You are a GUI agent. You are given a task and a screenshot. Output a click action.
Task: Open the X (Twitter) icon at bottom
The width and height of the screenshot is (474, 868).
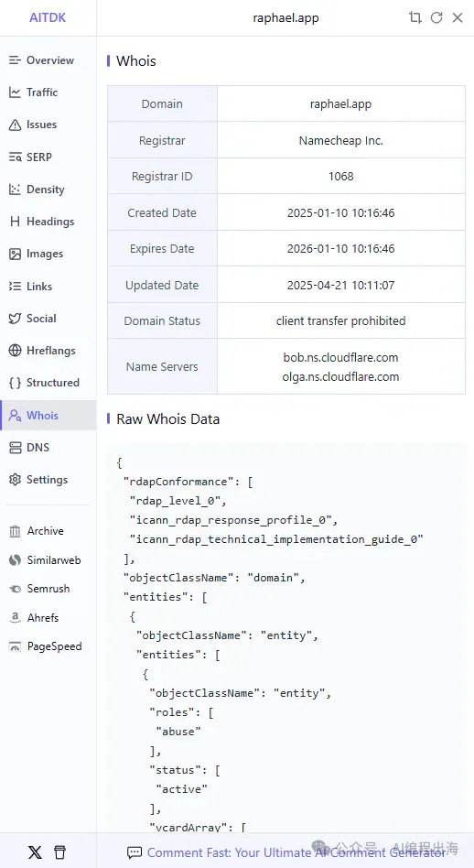click(x=35, y=852)
